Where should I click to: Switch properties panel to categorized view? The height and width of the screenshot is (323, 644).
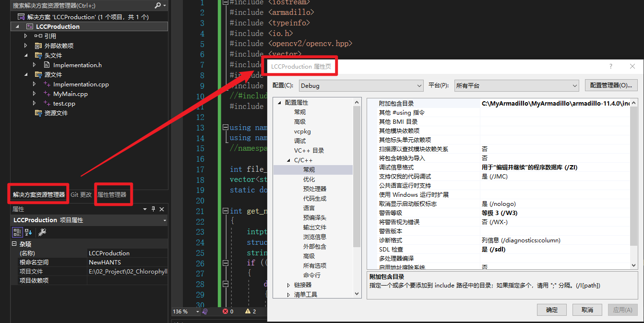17,232
